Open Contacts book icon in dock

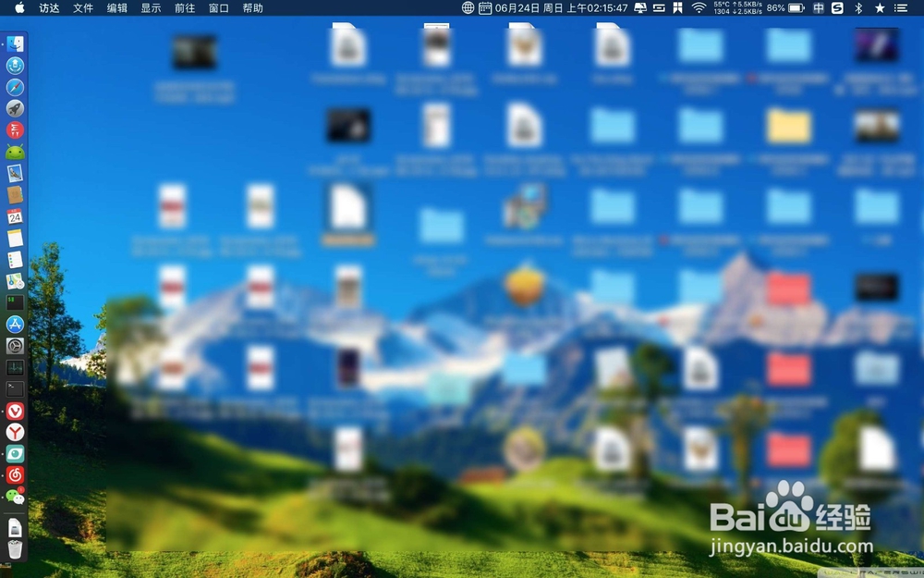tap(15, 194)
